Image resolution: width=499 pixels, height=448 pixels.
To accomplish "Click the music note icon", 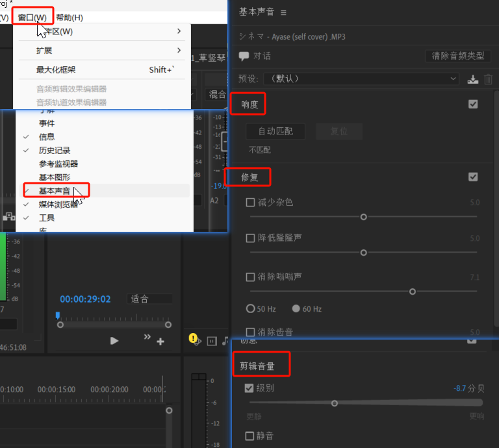I will (x=225, y=341).
